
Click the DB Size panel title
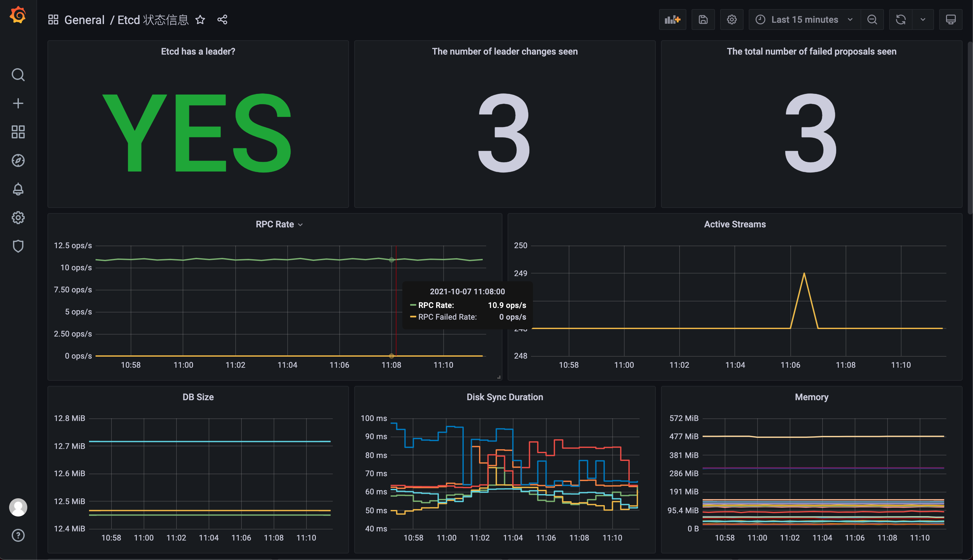(x=198, y=397)
